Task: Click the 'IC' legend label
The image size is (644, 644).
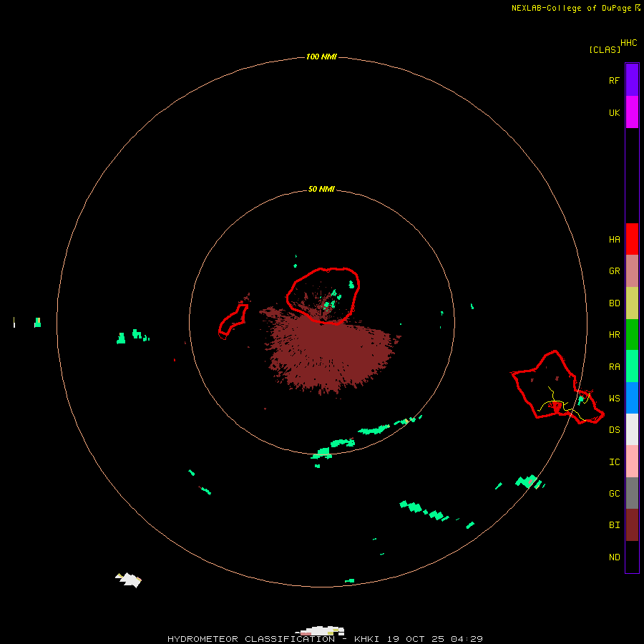Action: pyautogui.click(x=614, y=462)
